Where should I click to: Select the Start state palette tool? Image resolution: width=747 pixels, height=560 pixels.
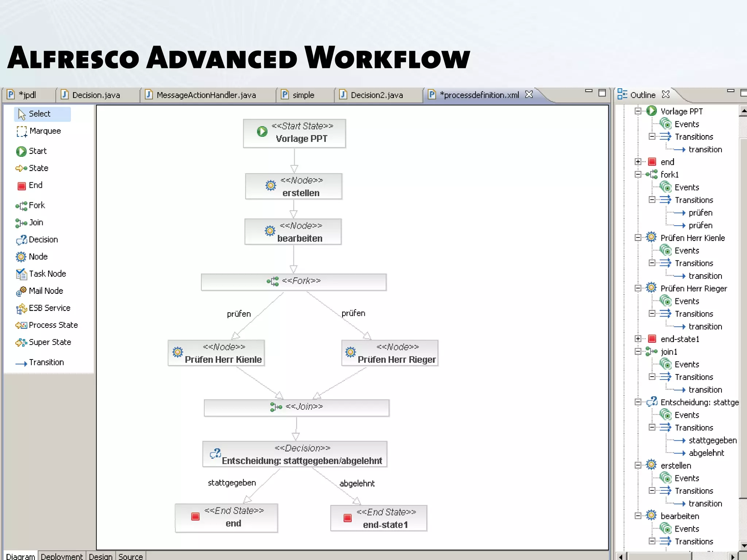tap(31, 151)
